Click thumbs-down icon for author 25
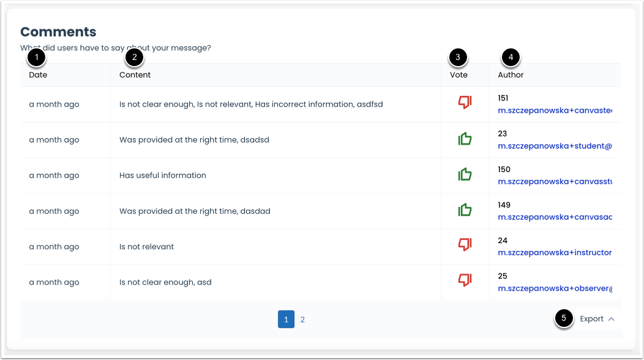 (465, 280)
